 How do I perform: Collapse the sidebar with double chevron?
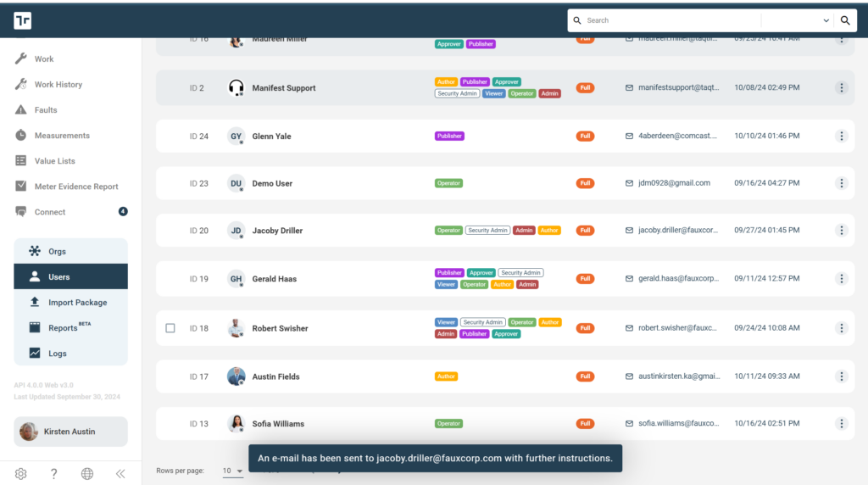pyautogui.click(x=120, y=473)
